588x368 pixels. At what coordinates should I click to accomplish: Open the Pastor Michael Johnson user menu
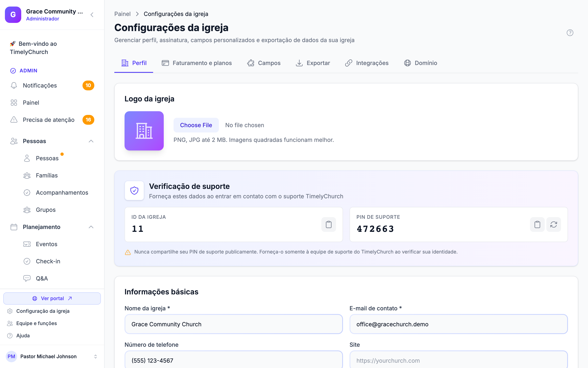pos(52,357)
